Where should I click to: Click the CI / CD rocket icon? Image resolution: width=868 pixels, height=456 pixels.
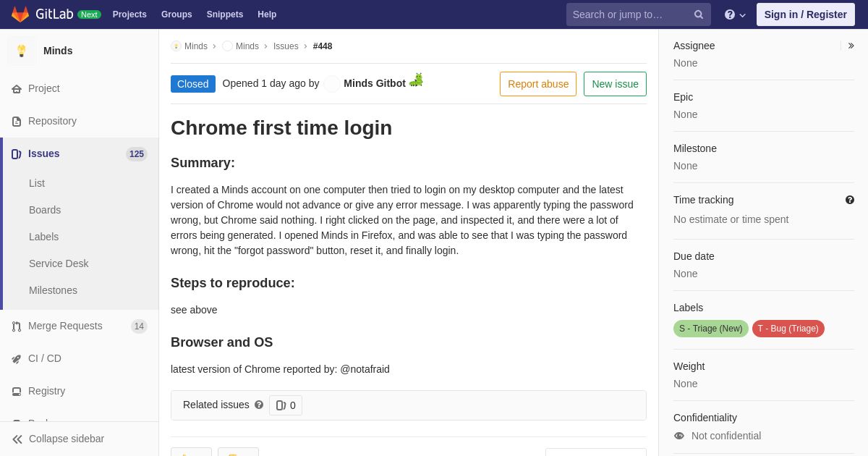point(17,359)
